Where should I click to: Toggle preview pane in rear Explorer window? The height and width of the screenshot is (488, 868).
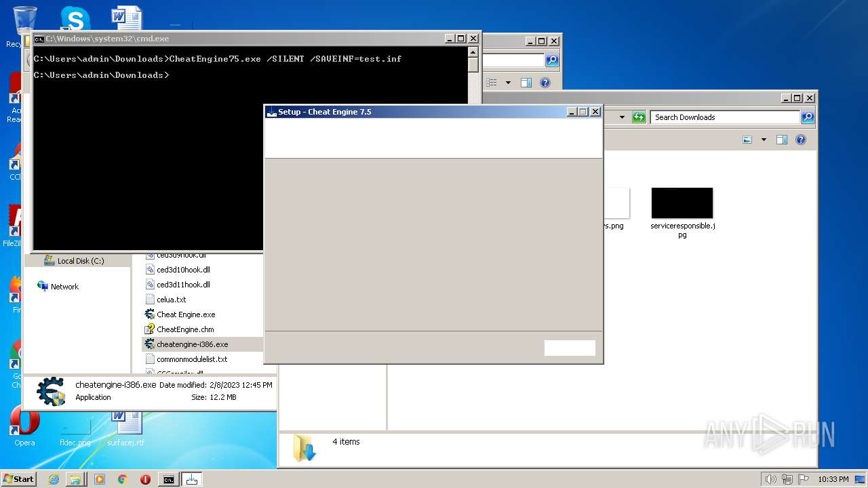tap(526, 83)
